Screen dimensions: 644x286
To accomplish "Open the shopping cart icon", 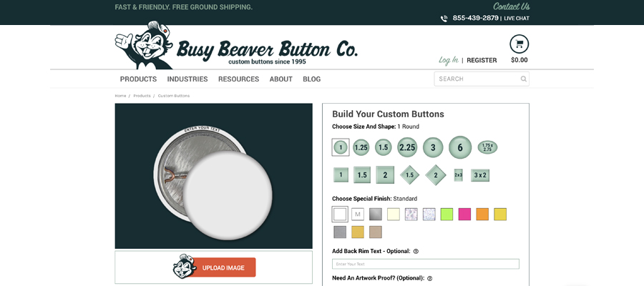I will [519, 44].
